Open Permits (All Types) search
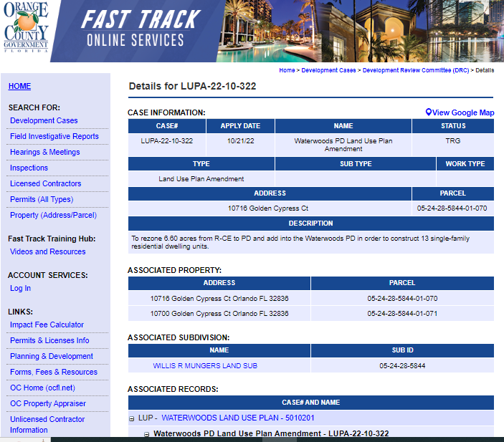Viewport: 504px width, 442px height. pyautogui.click(x=41, y=199)
